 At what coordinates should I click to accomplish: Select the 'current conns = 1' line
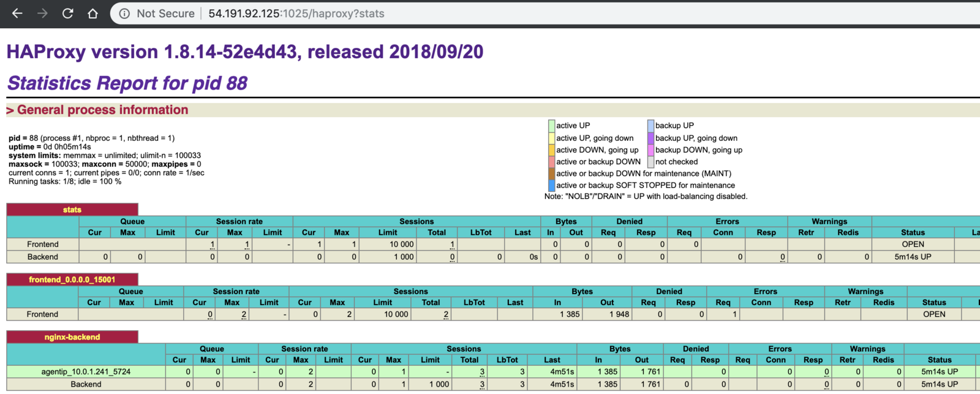107,173
